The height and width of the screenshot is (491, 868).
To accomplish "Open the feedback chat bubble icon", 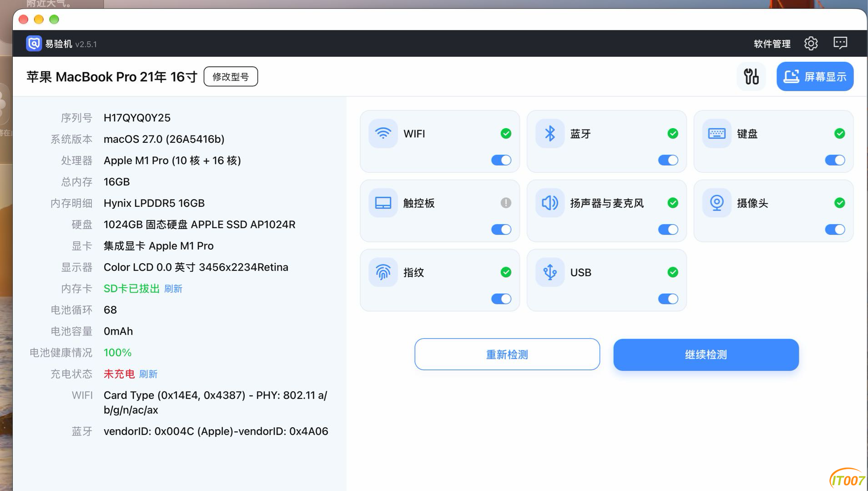I will [840, 43].
